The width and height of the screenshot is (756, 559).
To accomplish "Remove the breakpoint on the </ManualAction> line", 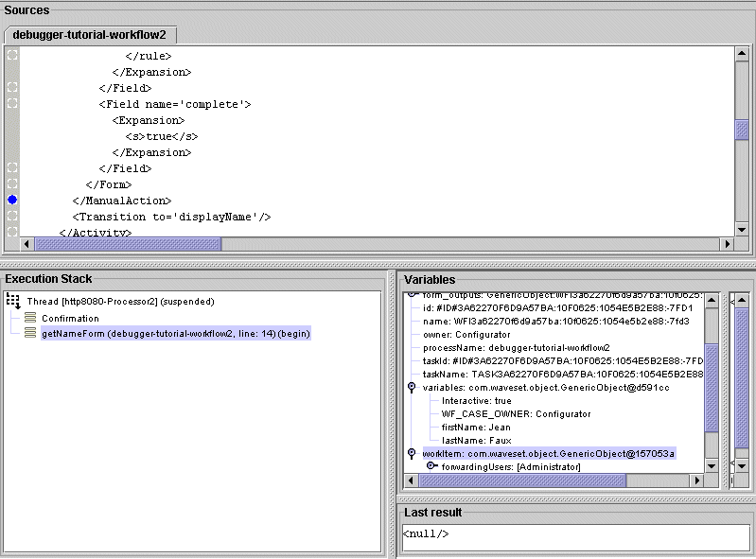I will tap(12, 200).
